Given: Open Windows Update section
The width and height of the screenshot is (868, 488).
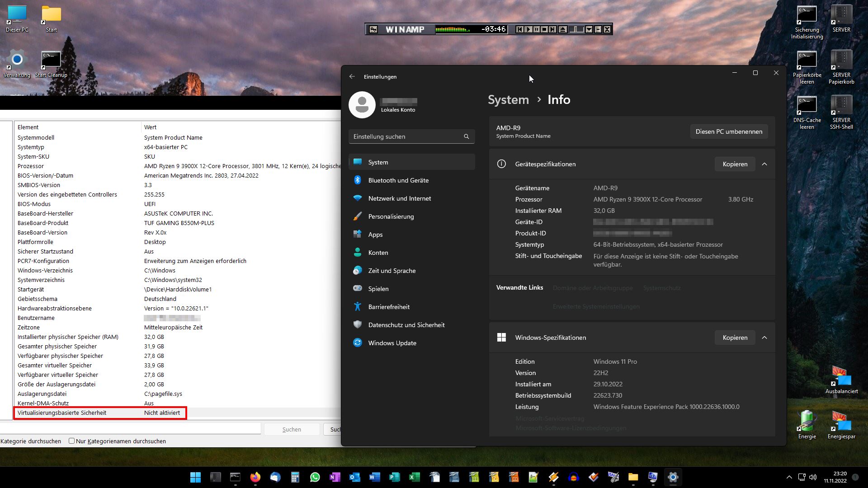Looking at the screenshot, I should coord(392,343).
